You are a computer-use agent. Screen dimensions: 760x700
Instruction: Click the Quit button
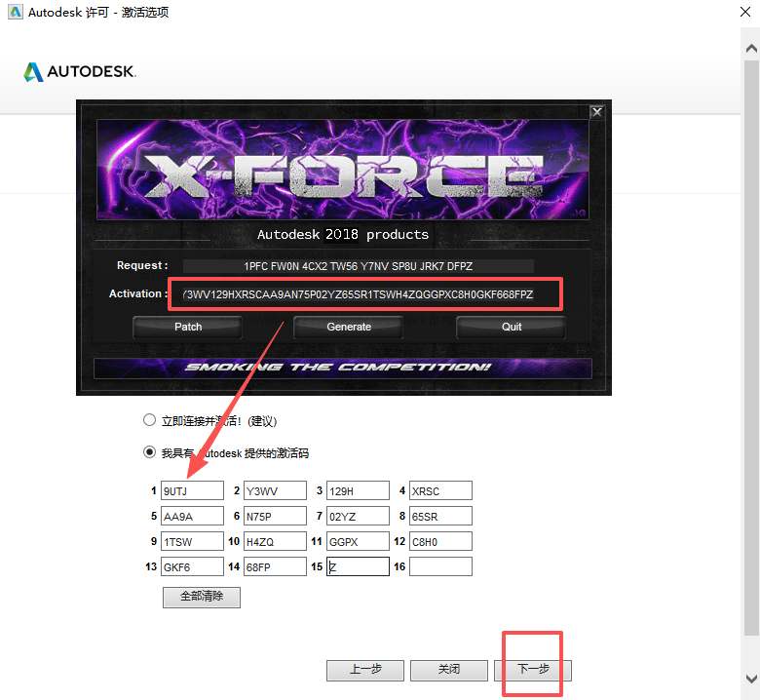coord(512,327)
